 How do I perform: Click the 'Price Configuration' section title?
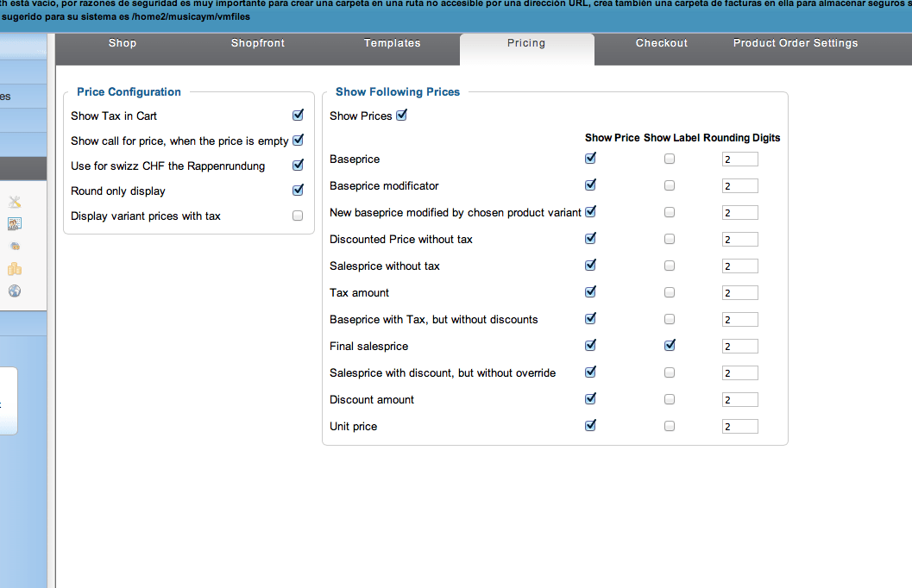(x=129, y=91)
